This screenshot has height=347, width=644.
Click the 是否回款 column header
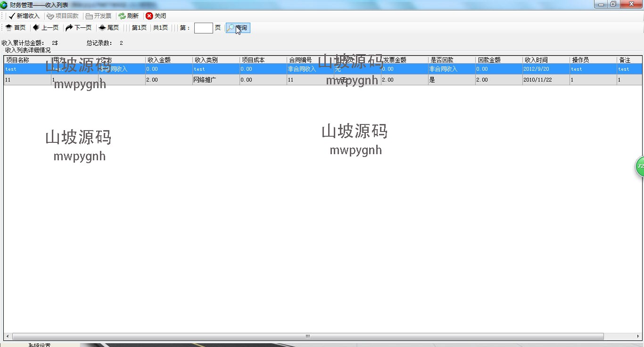[442, 60]
